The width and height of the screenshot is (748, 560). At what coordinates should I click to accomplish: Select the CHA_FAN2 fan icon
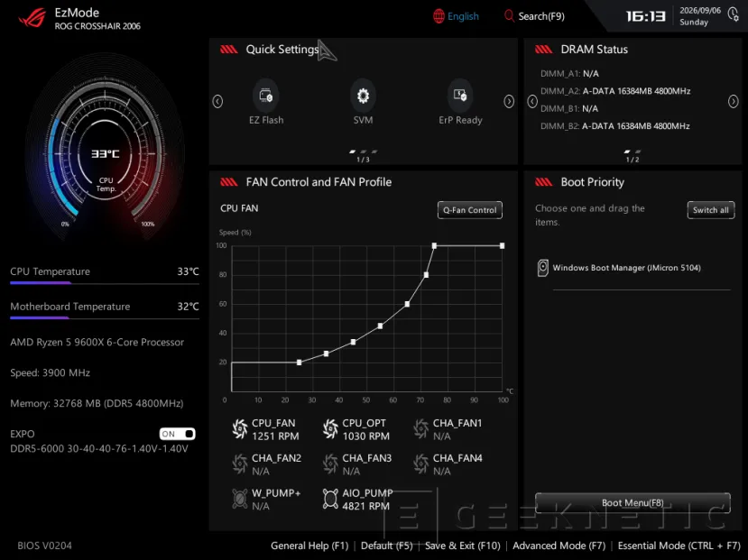pos(239,464)
